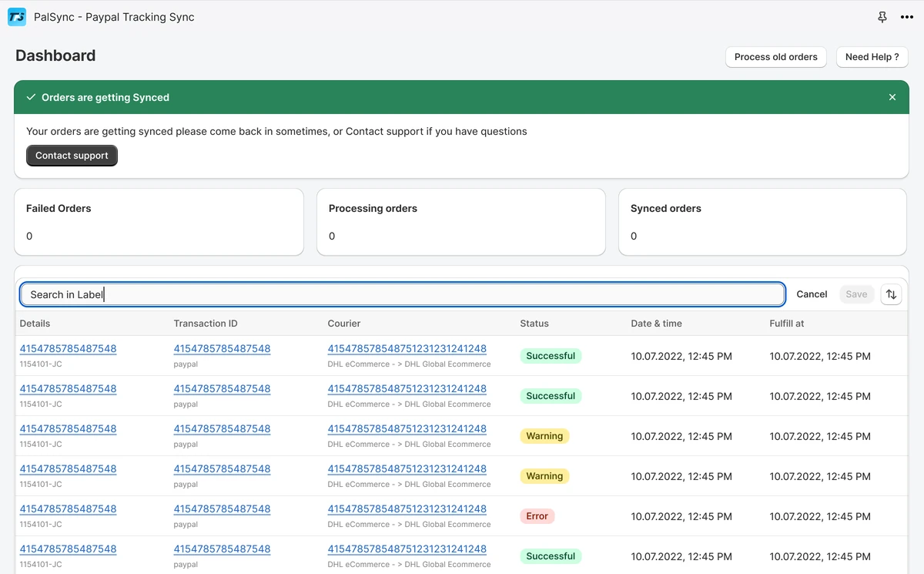Open the three-dot more options menu
This screenshot has height=574, width=924.
click(906, 17)
